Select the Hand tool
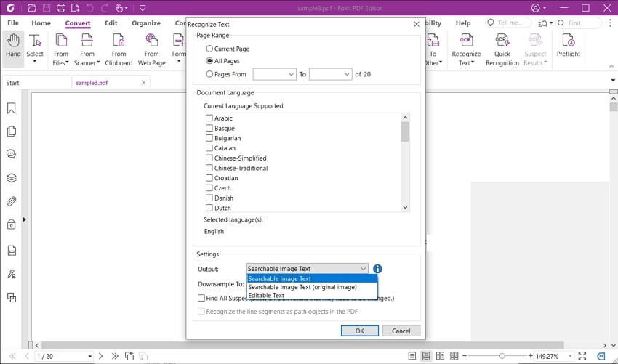The height and width of the screenshot is (364, 618). point(13,49)
